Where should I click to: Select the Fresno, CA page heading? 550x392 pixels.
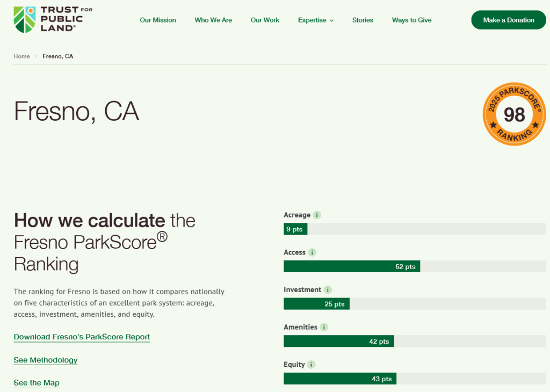[x=76, y=112]
